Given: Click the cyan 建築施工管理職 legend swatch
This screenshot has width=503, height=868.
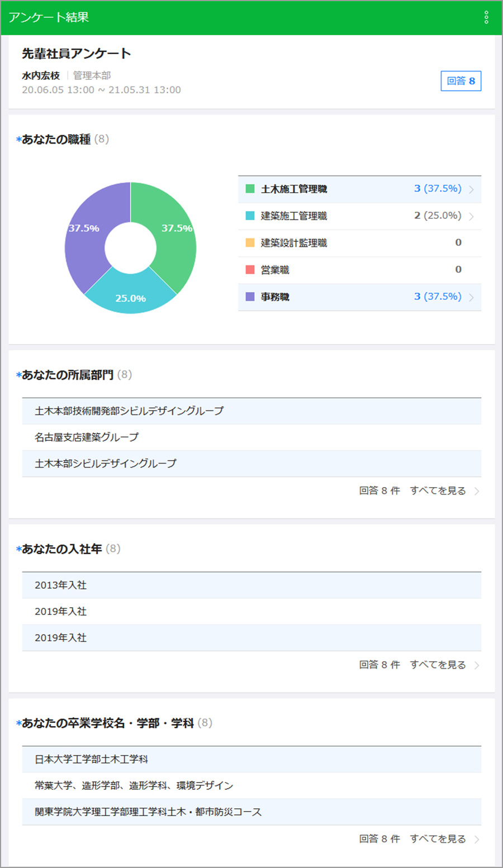Looking at the screenshot, I should pyautogui.click(x=250, y=216).
